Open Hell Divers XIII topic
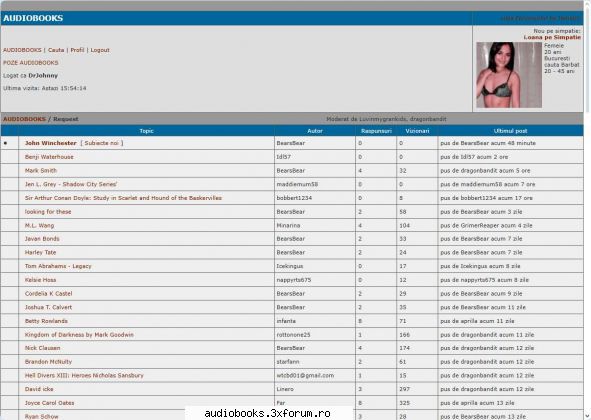Image resolution: width=591 pixels, height=420 pixels. (84, 375)
